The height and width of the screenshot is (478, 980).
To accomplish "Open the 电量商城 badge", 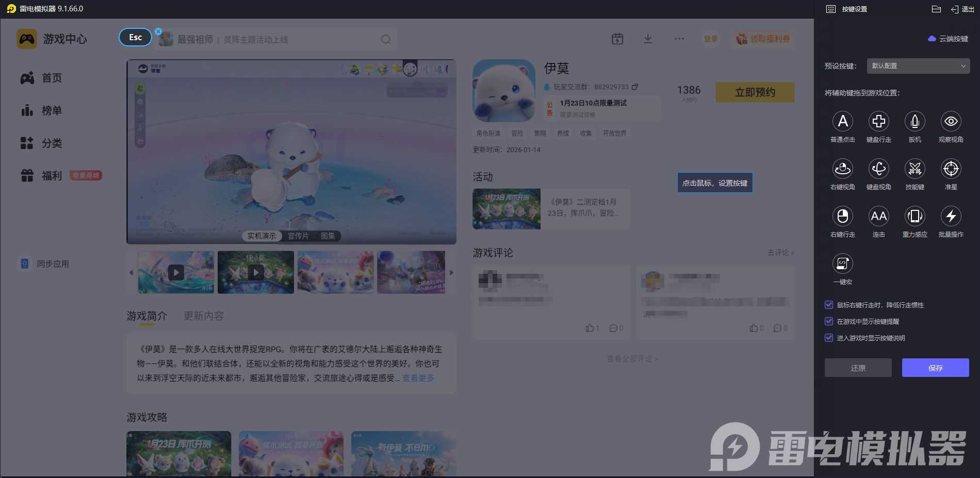I will coord(86,175).
